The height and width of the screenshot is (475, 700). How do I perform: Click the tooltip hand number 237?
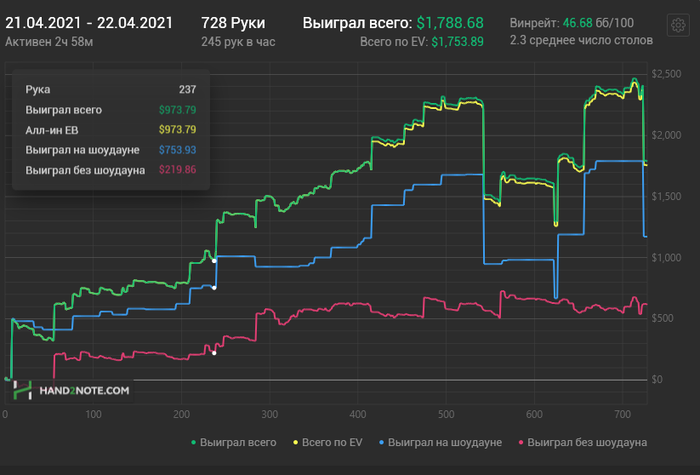[188, 90]
